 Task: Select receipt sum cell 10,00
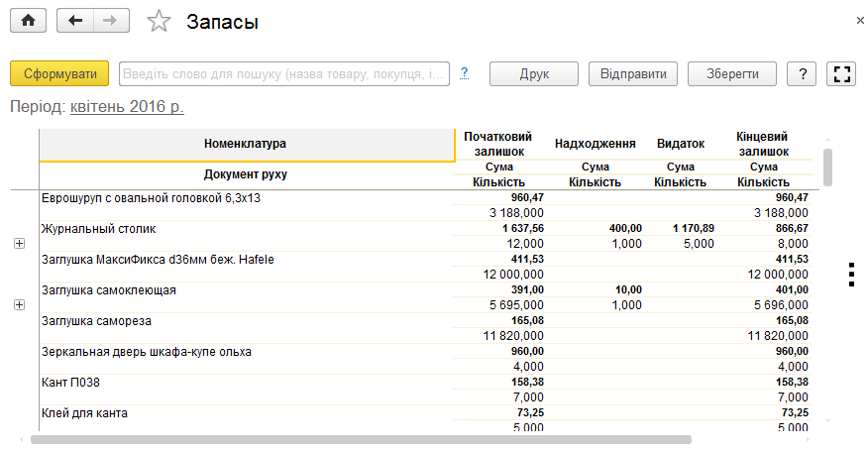point(628,289)
